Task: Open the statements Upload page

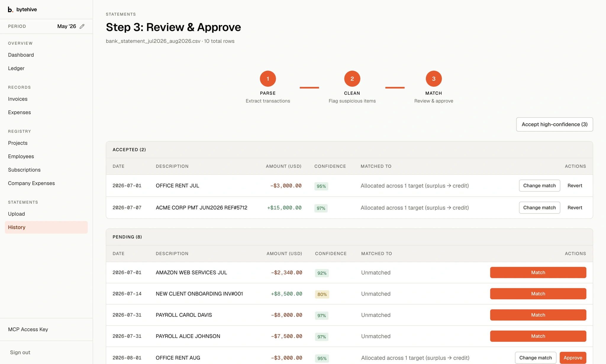Action: [17, 214]
